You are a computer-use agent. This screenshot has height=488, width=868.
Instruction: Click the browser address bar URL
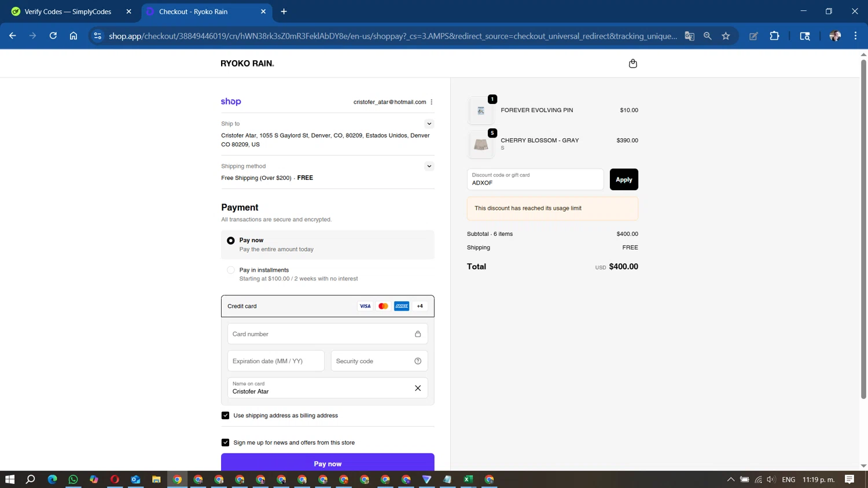[x=393, y=36]
